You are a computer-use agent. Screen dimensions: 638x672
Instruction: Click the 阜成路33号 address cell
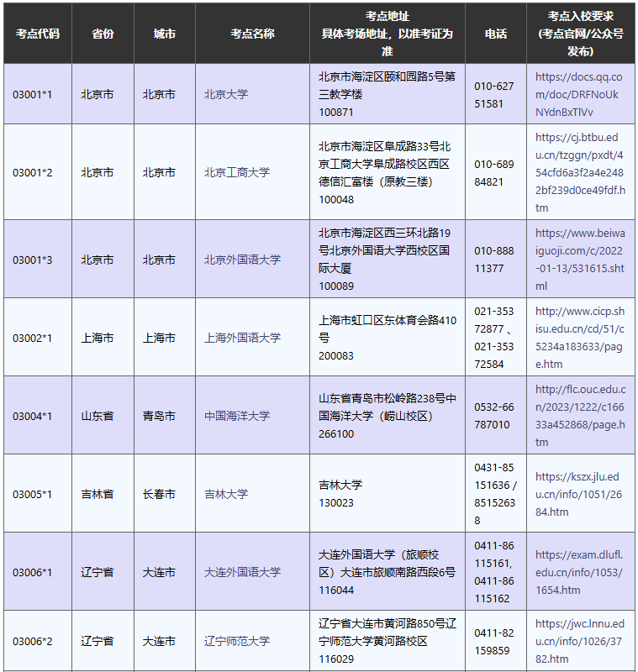click(x=388, y=172)
